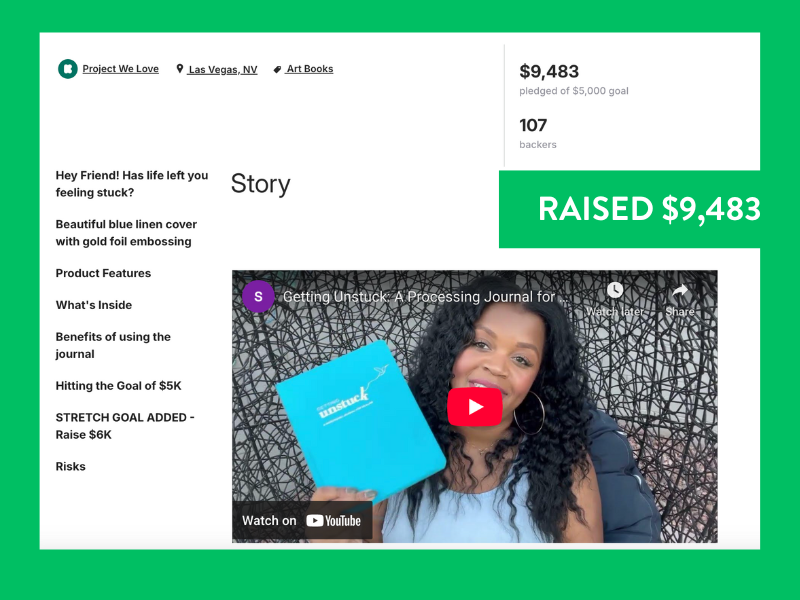Open Benefits of using the journal section
This screenshot has width=800, height=600.
pyautogui.click(x=113, y=345)
